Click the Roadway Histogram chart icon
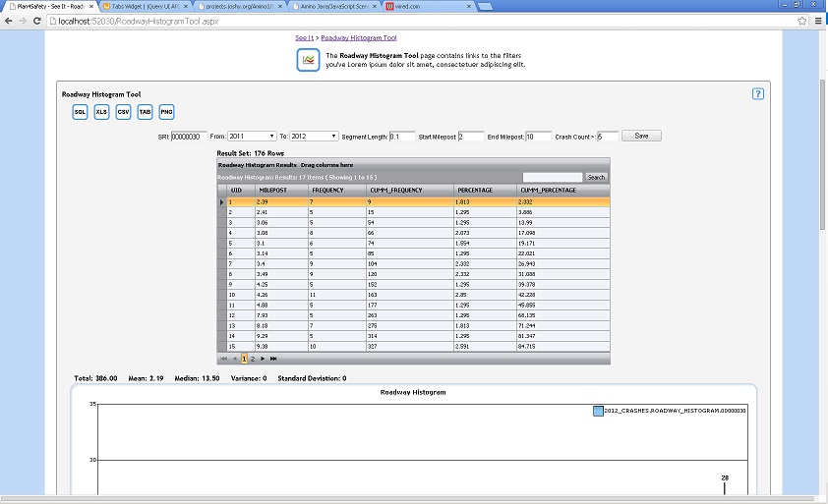Image resolution: width=828 pixels, height=504 pixels. click(x=308, y=60)
